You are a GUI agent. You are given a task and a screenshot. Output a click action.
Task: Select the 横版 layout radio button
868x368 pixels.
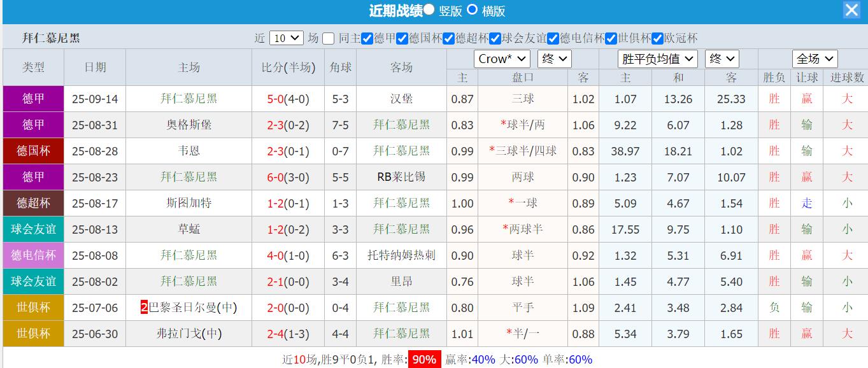point(471,11)
